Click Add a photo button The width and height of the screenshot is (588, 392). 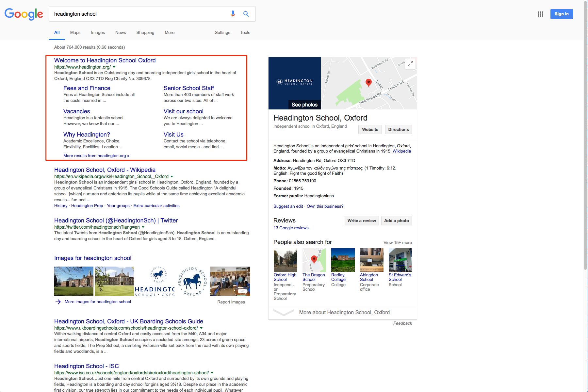pos(397,221)
